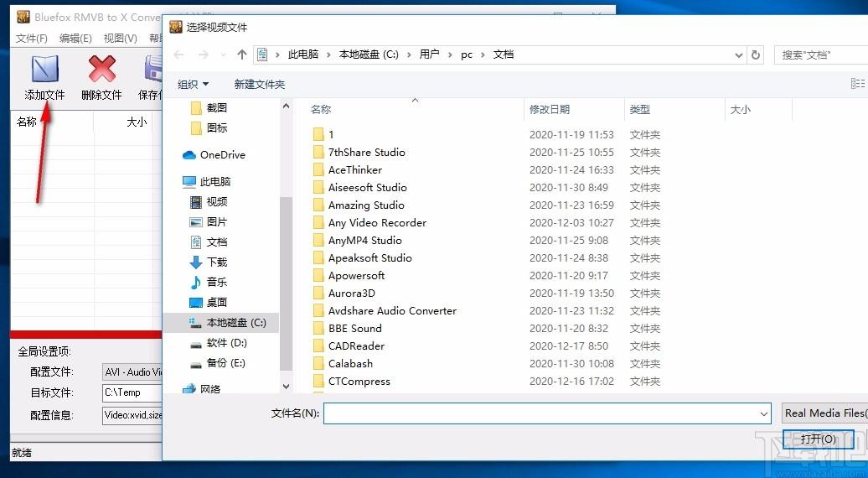This screenshot has width=868, height=478.
Task: Open the recent locations dropdown arrow
Action: click(223, 55)
